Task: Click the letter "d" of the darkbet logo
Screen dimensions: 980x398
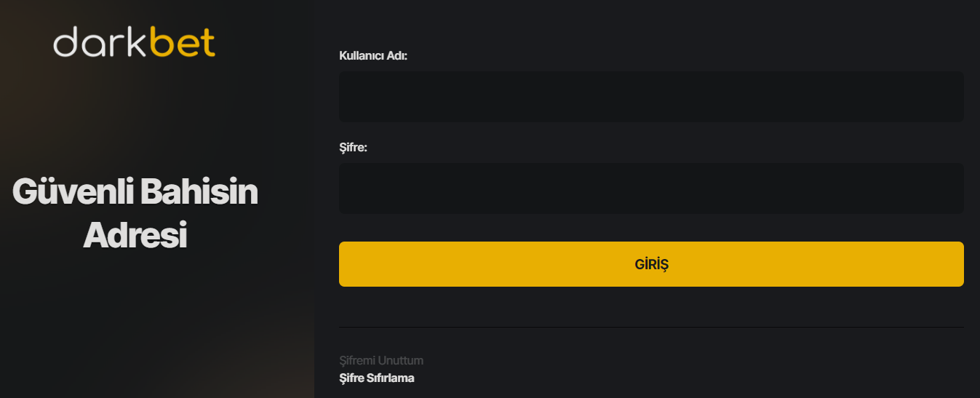Action: (65, 42)
